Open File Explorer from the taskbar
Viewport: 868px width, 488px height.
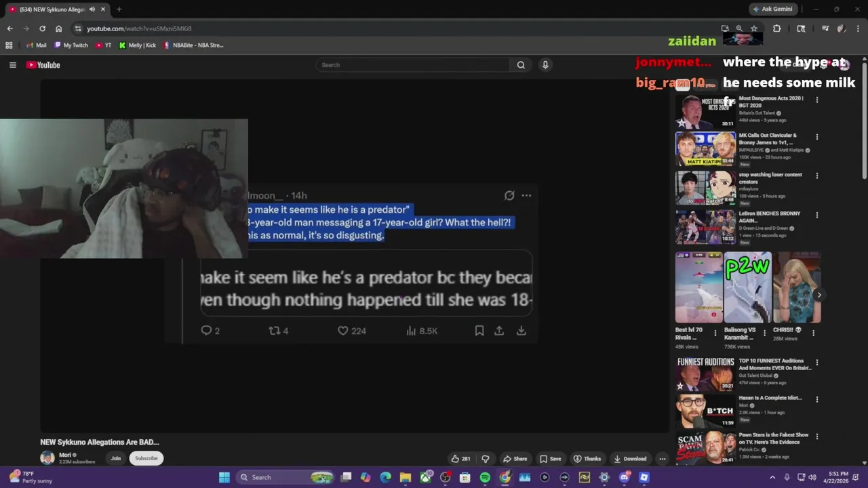[x=405, y=477]
